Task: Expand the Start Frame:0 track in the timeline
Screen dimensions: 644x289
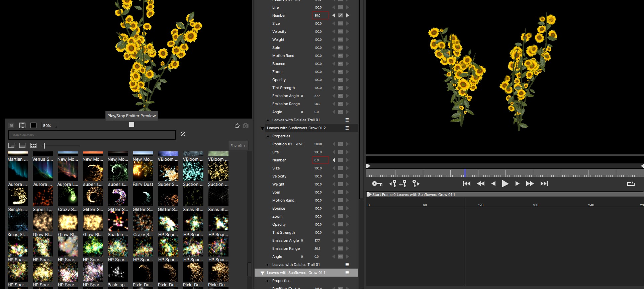Action: [x=369, y=195]
